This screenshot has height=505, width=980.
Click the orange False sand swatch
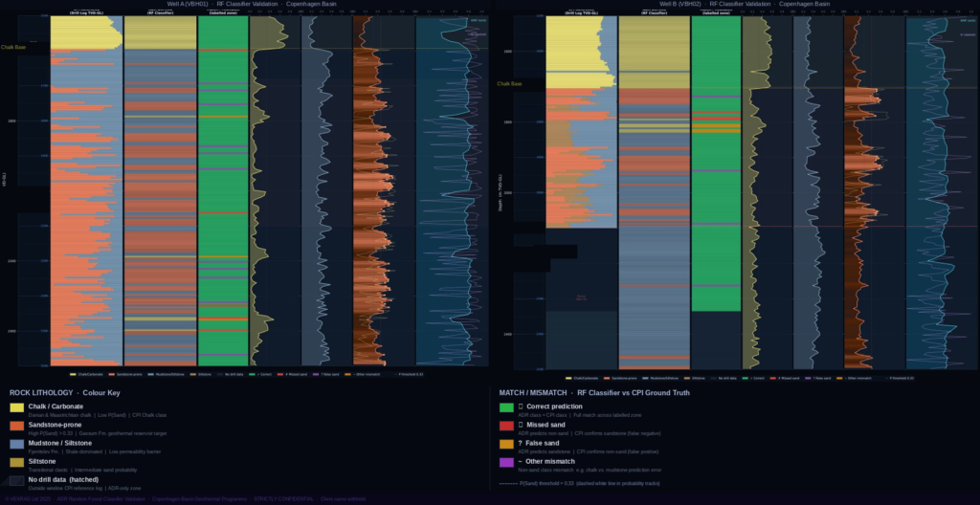click(506, 444)
